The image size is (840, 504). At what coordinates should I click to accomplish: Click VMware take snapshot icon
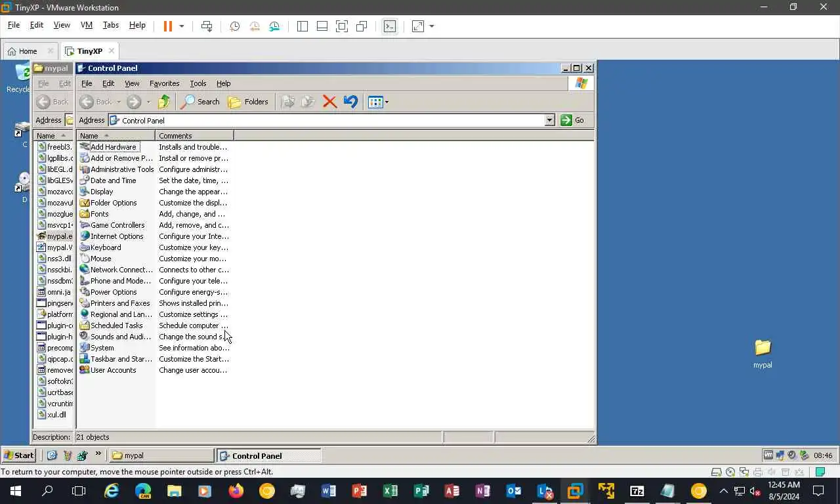coord(234,26)
